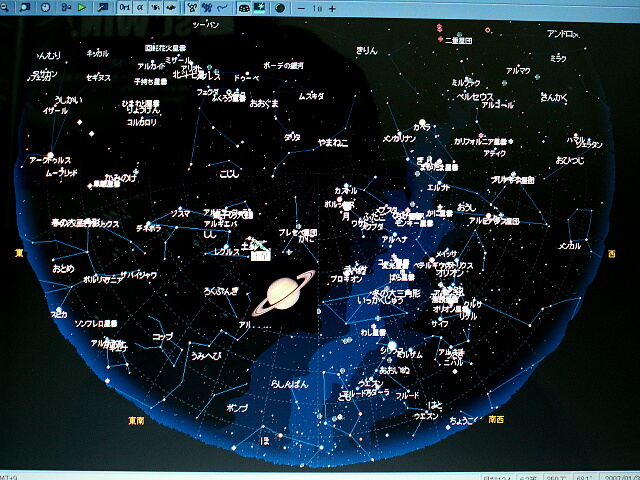Screen dimensions: 640x480
Task: Click the 東南 southeast direction marker
Action: (136, 420)
